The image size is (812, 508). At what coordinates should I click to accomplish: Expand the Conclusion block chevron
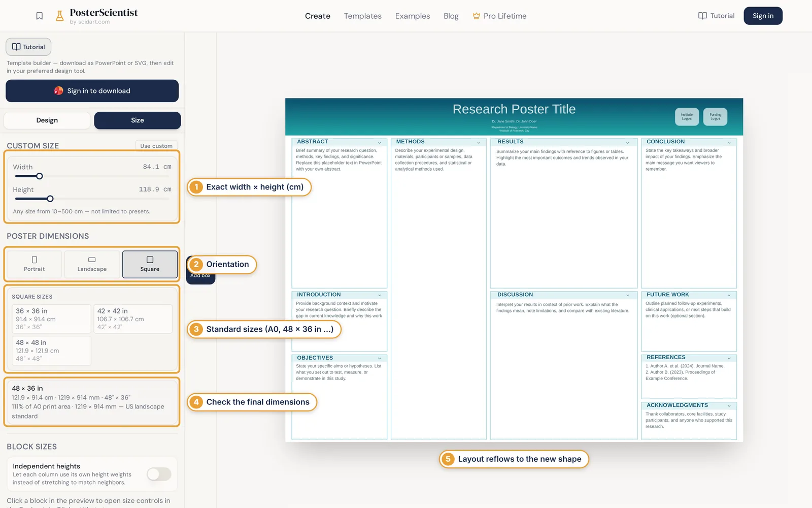pyautogui.click(x=729, y=142)
